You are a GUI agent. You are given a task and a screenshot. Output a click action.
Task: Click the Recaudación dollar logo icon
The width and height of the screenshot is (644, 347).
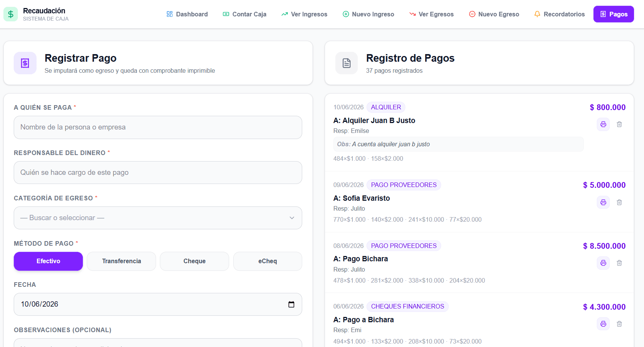(11, 14)
